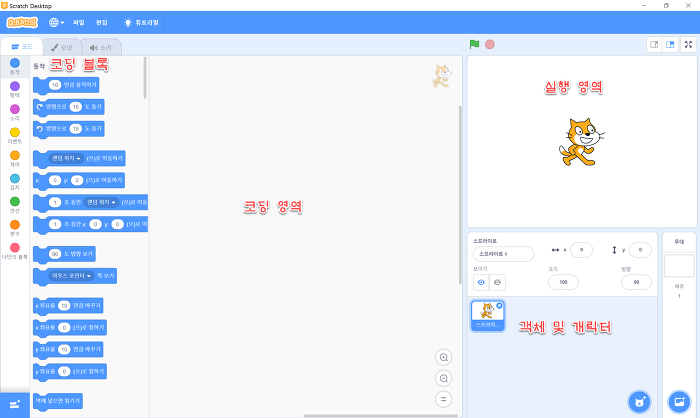Open 마우스 포인터 dropdown in point-towards block
700x418 pixels.
(71, 276)
